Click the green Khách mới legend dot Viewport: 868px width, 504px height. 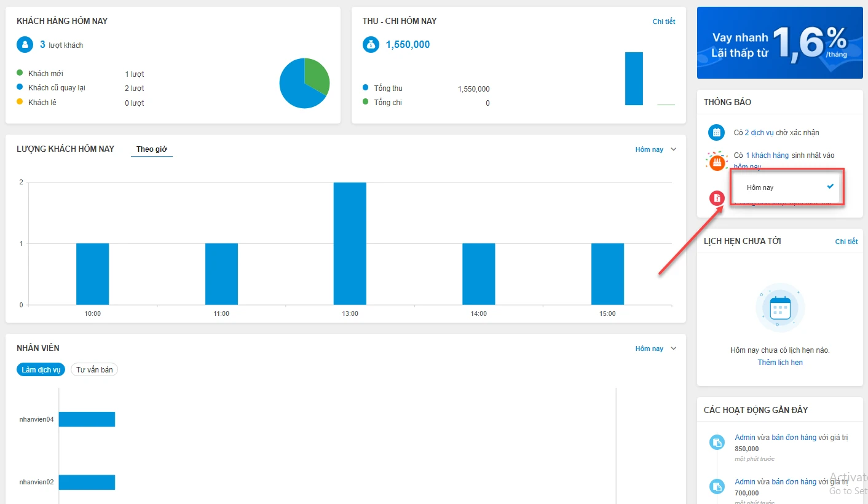pyautogui.click(x=20, y=73)
